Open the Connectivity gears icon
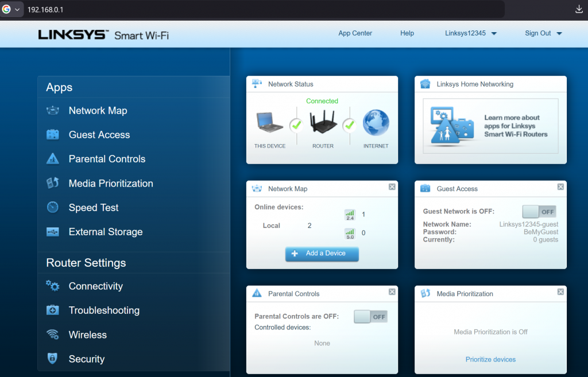Image resolution: width=588 pixels, height=377 pixels. (x=54, y=286)
